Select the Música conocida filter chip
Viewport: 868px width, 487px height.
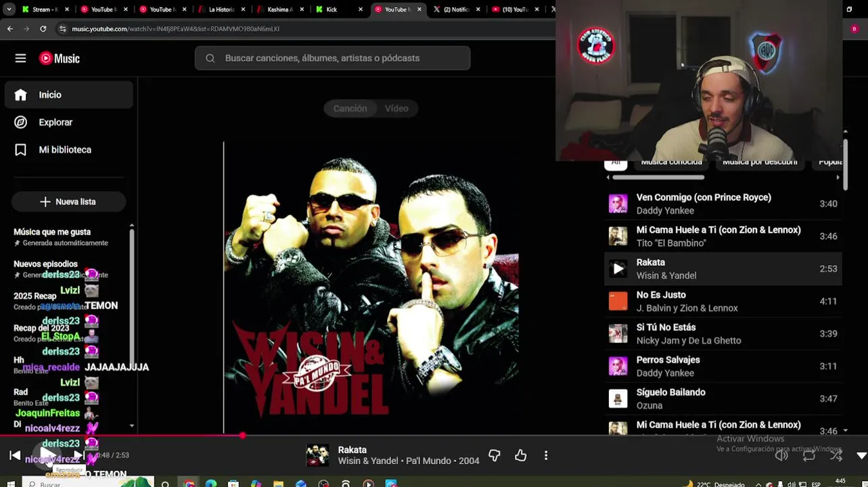(671, 162)
